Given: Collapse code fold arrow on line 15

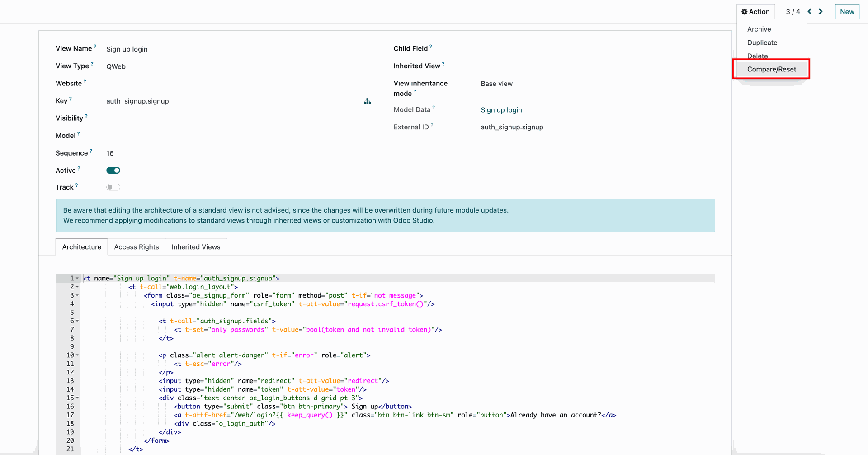Looking at the screenshot, I should (x=77, y=398).
